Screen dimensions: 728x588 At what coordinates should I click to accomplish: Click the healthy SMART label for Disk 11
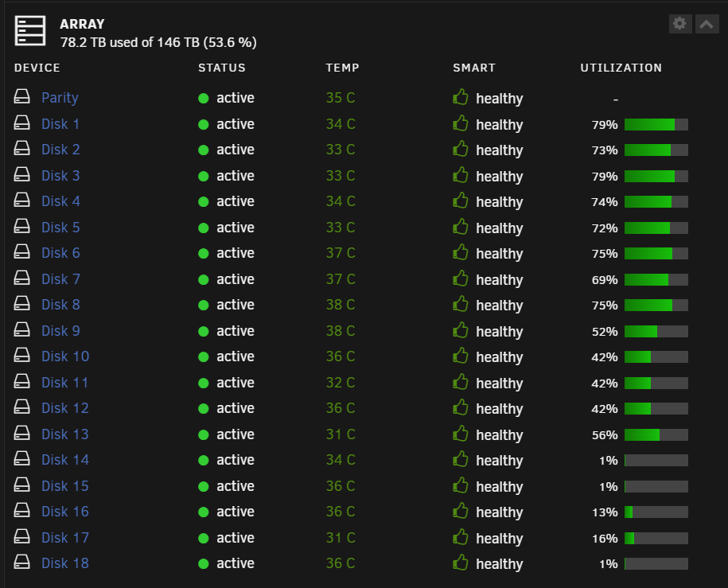(x=500, y=384)
